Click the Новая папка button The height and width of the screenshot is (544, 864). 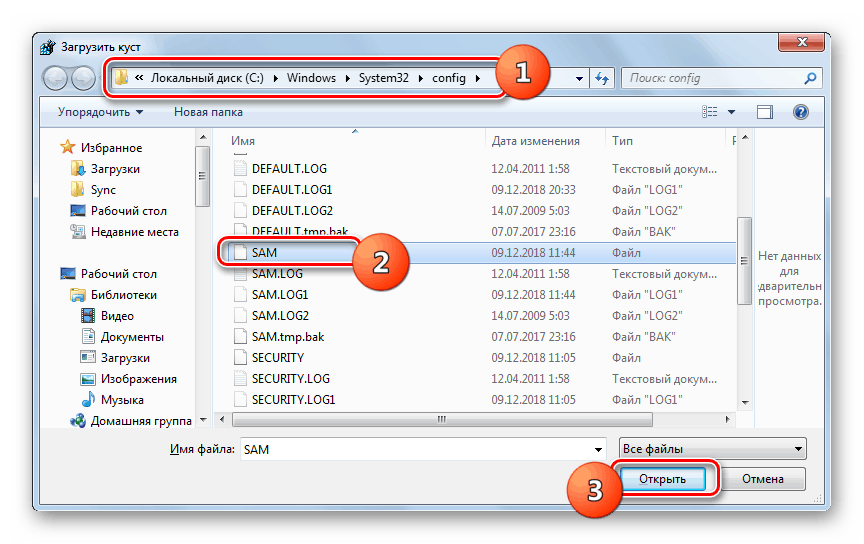(208, 112)
